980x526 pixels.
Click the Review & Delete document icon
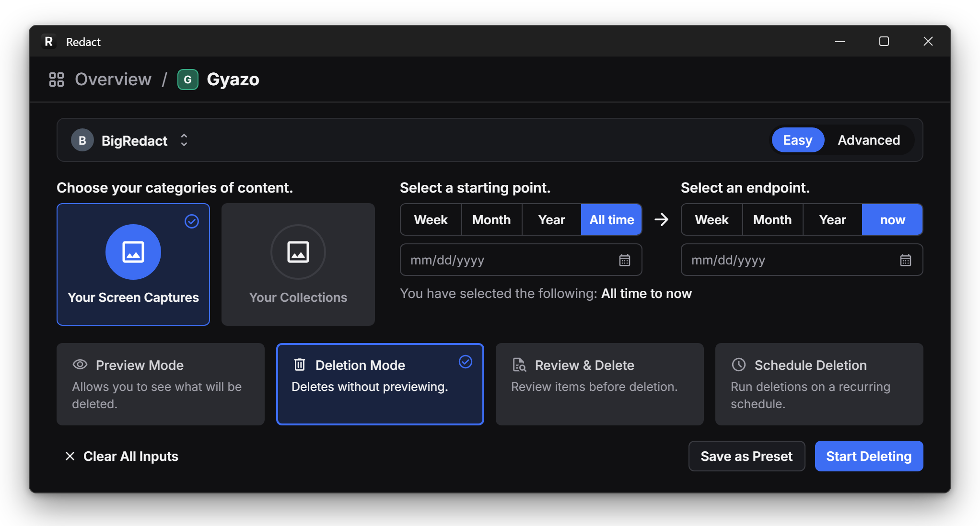519,365
